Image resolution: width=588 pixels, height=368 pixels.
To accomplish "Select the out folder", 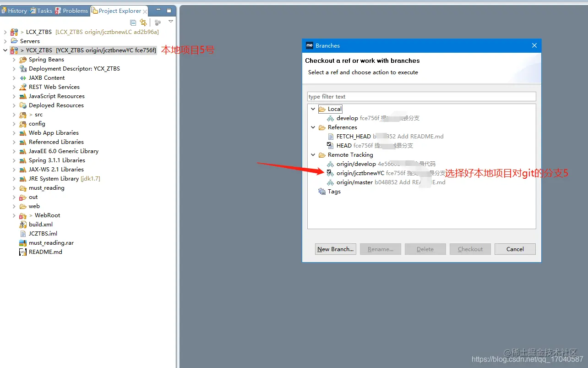I will coord(33,197).
